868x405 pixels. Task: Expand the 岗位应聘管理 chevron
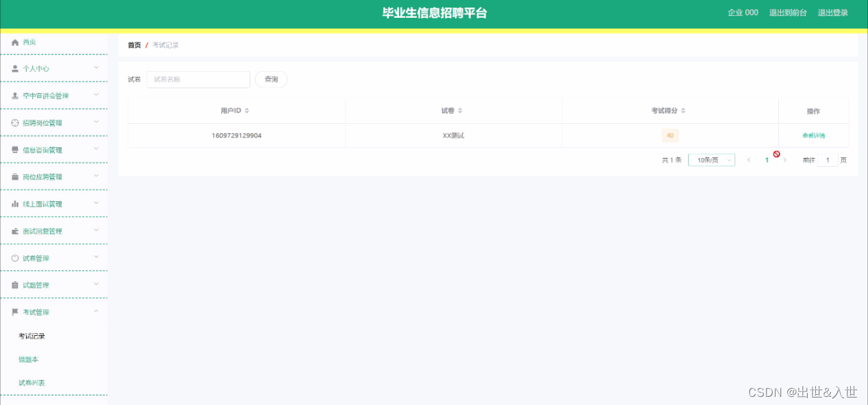[96, 176]
